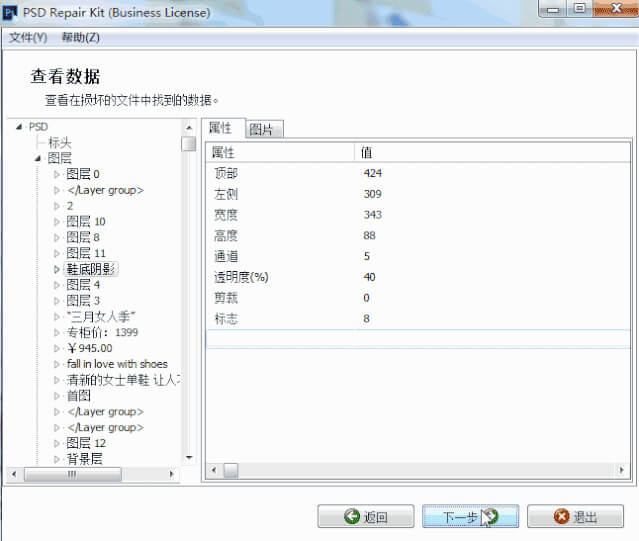Click the 值 column header
Viewport: 639px width, 541px height.
tap(367, 152)
